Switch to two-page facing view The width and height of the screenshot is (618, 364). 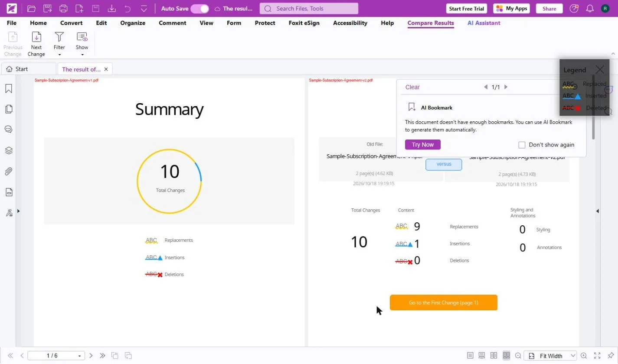(x=494, y=356)
